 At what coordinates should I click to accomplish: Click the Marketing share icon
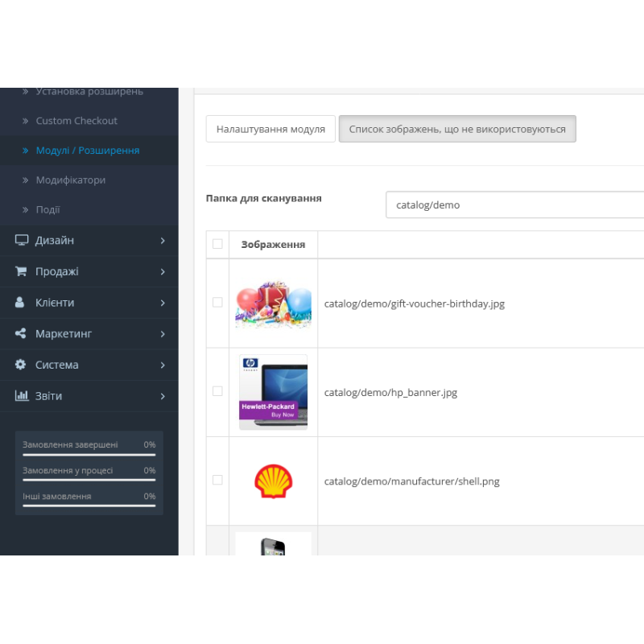[21, 334]
